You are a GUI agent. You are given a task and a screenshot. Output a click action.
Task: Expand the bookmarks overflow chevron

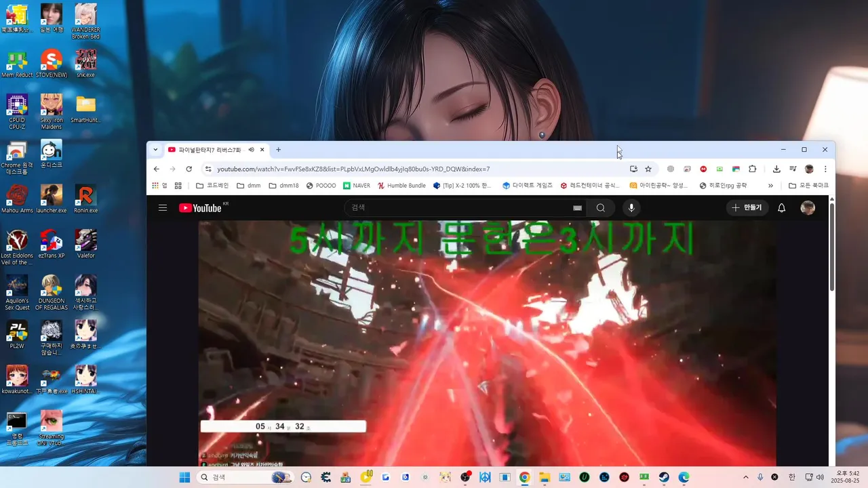point(770,185)
